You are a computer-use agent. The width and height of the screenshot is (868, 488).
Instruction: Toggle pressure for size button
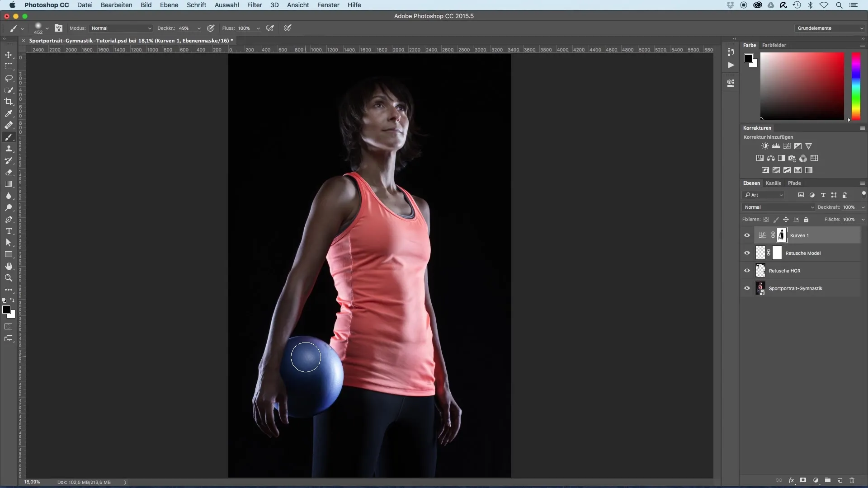tap(288, 28)
